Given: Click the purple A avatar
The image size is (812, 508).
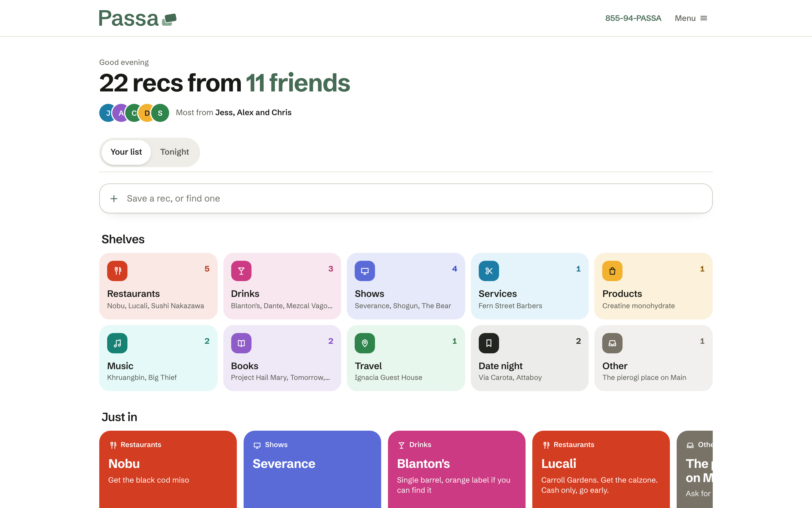Looking at the screenshot, I should [120, 113].
